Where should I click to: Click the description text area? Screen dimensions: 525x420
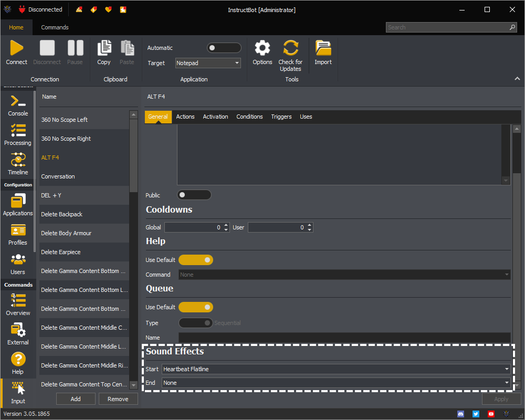click(339, 154)
